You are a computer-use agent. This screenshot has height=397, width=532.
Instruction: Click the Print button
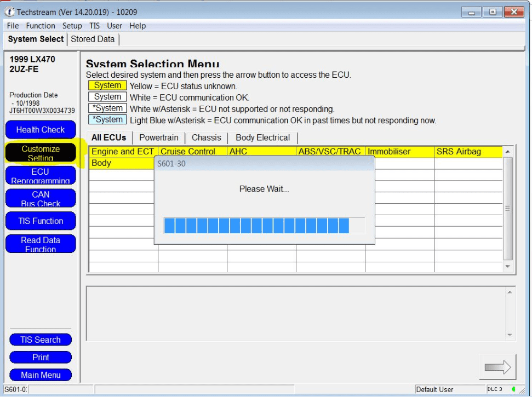pos(41,358)
